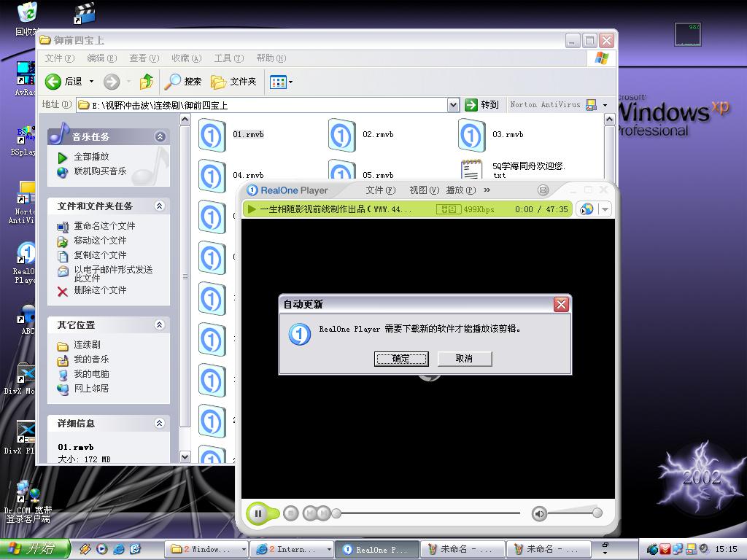The image size is (747, 560).
Task: Open Views button dropdown arrow
Action: [290, 82]
